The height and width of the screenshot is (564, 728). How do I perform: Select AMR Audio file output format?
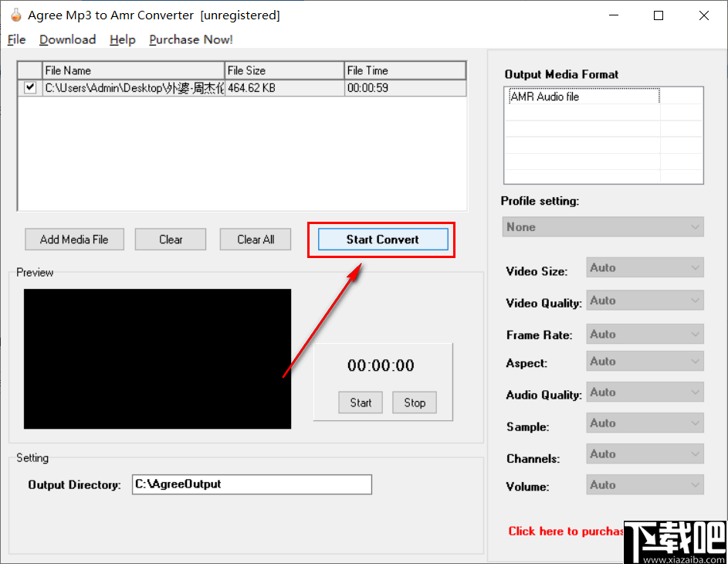tap(582, 97)
